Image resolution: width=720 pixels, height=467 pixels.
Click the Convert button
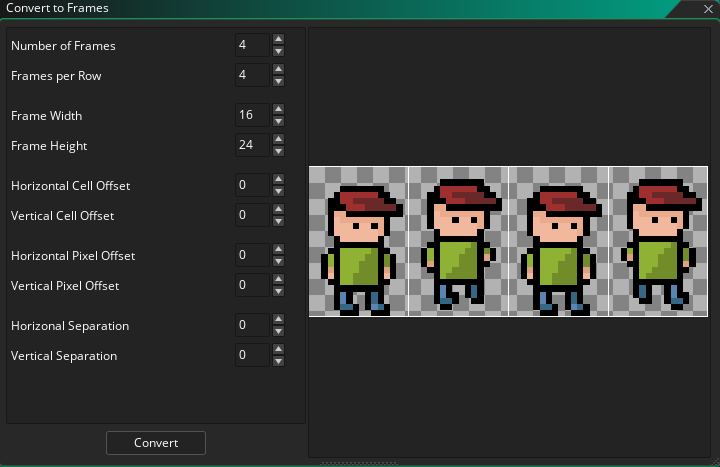click(156, 443)
